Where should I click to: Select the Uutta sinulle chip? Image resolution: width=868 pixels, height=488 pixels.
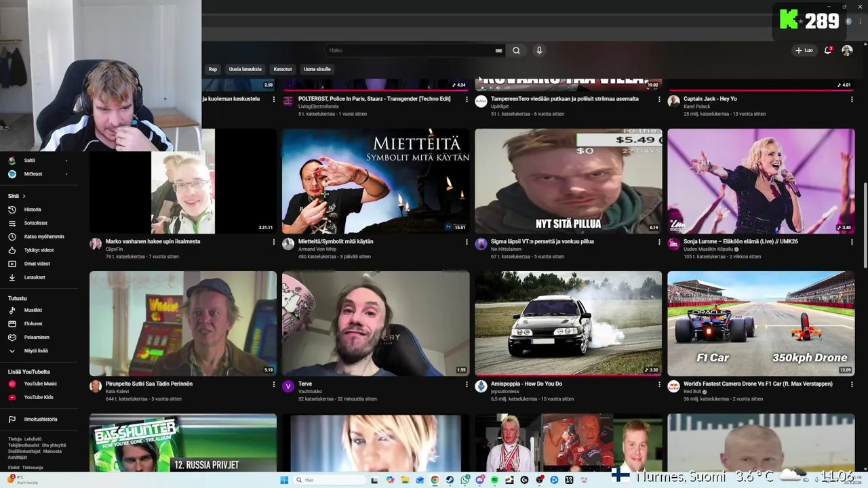317,69
